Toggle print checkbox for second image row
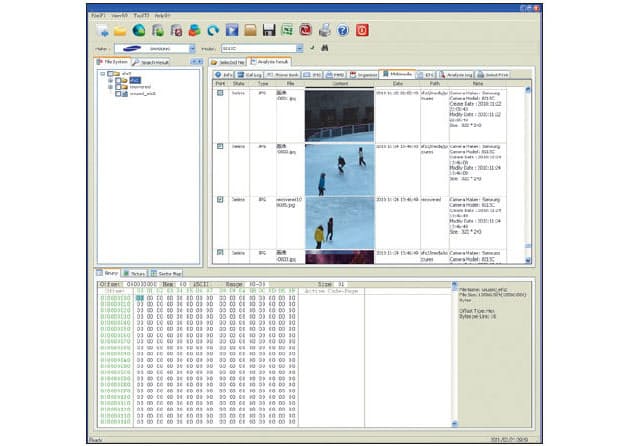This screenshot has height=446, width=630. pyautogui.click(x=220, y=146)
